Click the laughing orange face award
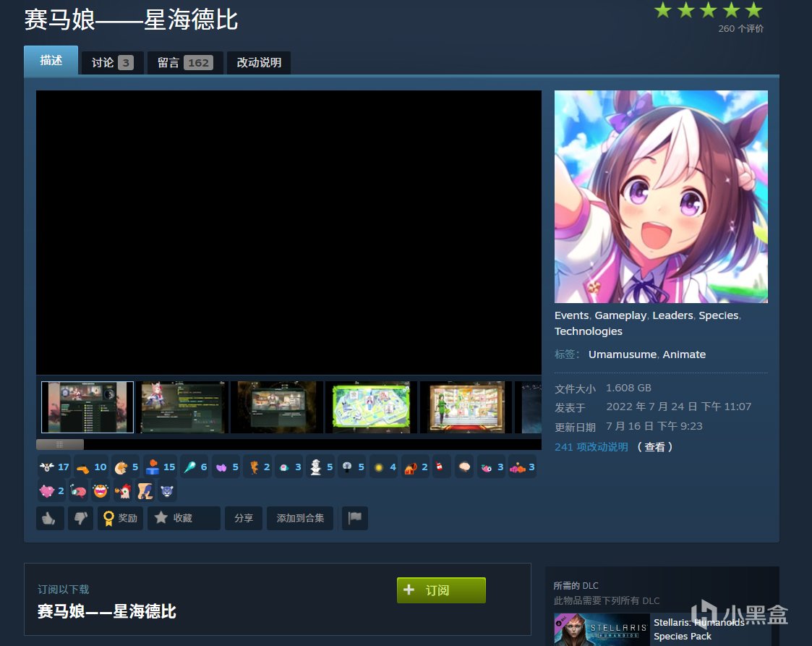This screenshot has height=646, width=812. click(x=101, y=490)
